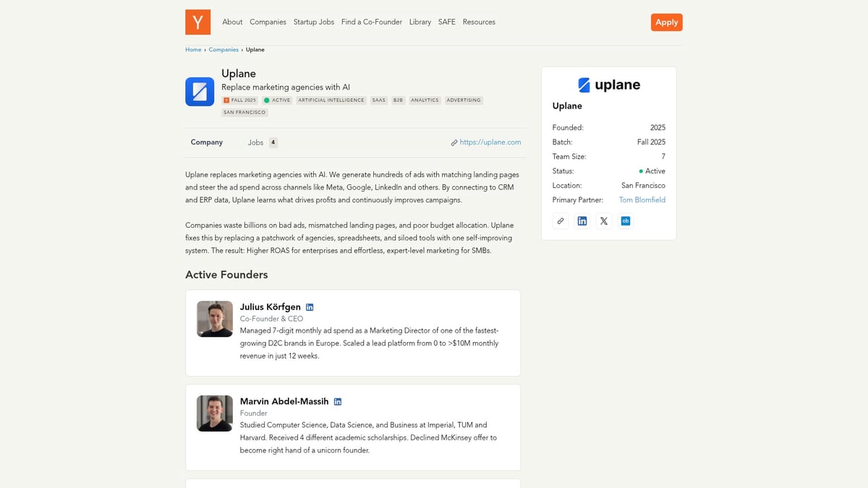Click the Home breadcrumb link
The height and width of the screenshot is (488, 868).
[x=193, y=49]
